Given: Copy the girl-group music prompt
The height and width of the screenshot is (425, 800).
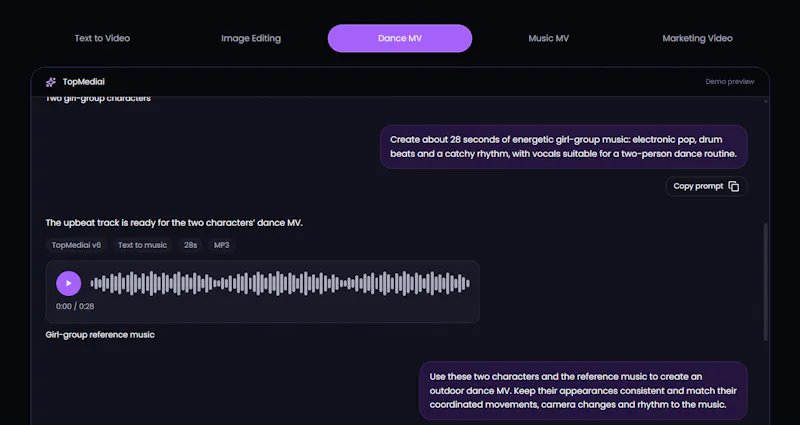Looking at the screenshot, I should pos(706,186).
